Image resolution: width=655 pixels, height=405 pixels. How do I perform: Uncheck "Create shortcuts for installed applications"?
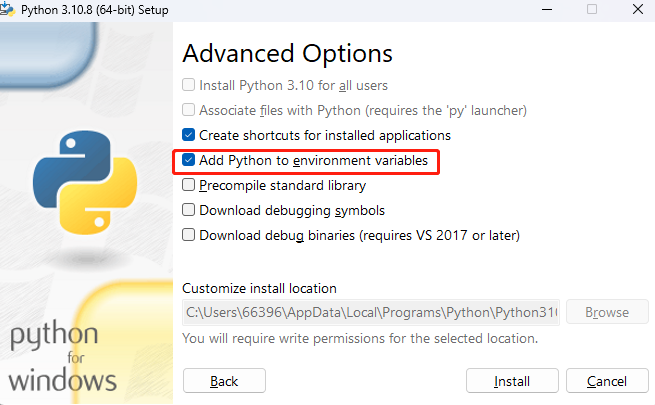[189, 135]
